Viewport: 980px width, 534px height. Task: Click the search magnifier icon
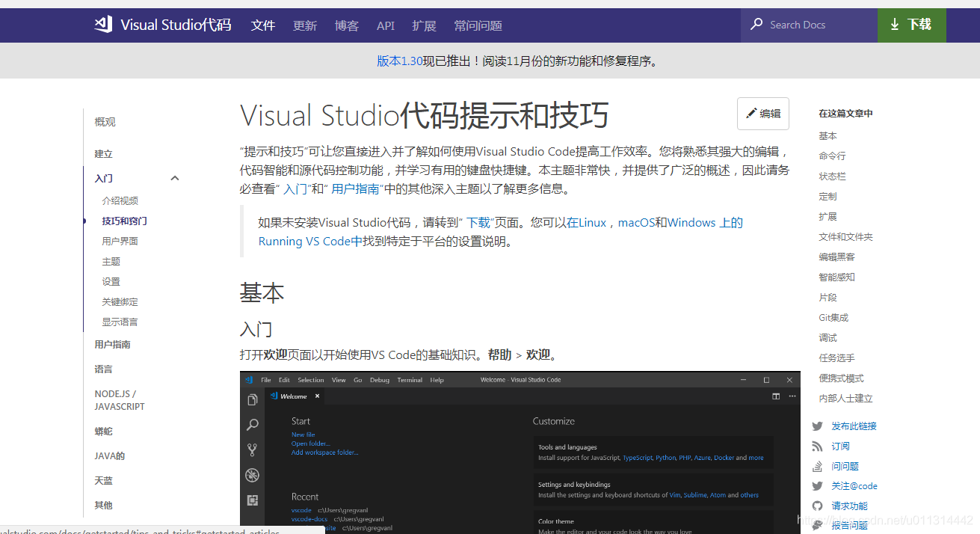(x=757, y=25)
